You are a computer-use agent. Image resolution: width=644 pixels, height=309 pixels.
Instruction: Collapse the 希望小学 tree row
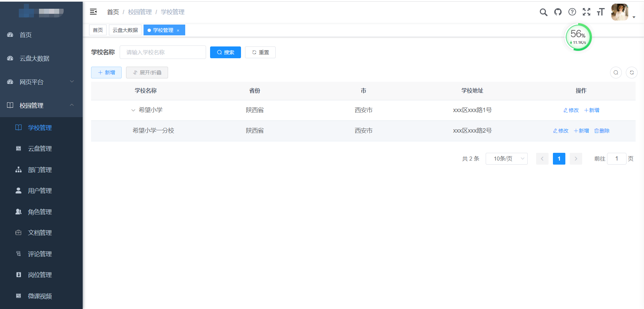click(133, 110)
